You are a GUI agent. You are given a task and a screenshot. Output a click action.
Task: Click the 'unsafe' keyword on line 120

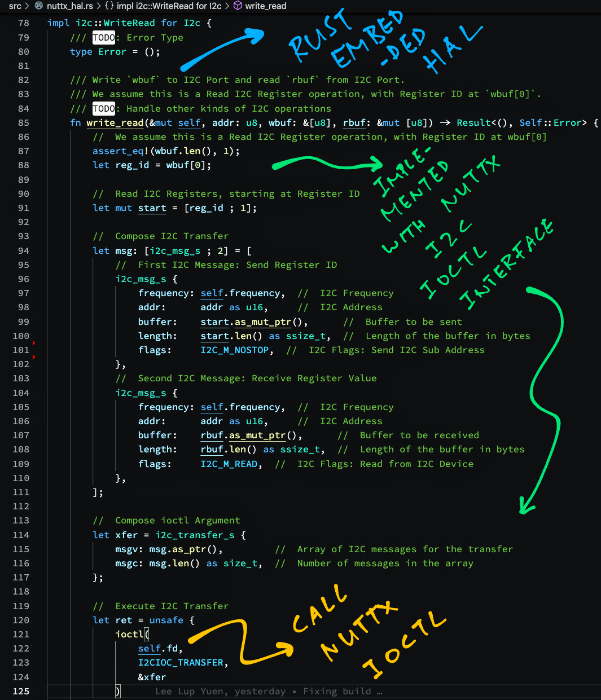(166, 620)
